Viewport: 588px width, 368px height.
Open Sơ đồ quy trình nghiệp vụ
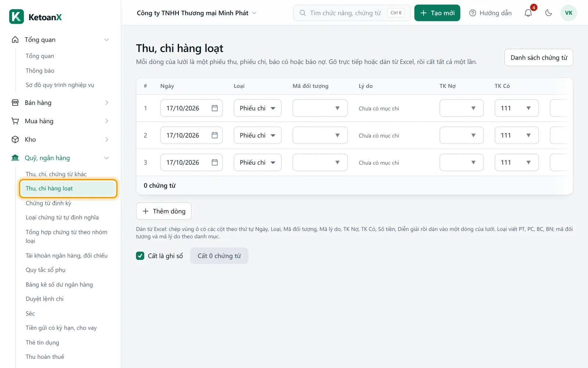60,85
